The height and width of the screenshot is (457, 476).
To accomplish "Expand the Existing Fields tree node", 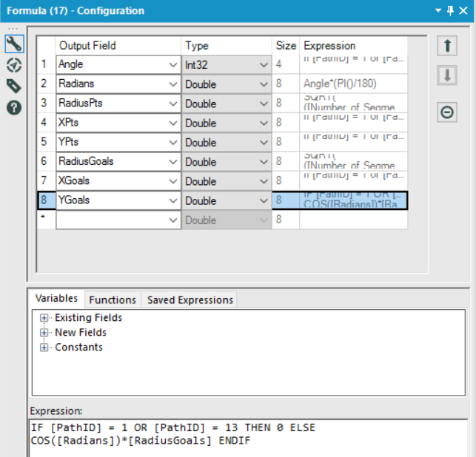I will coord(44,318).
